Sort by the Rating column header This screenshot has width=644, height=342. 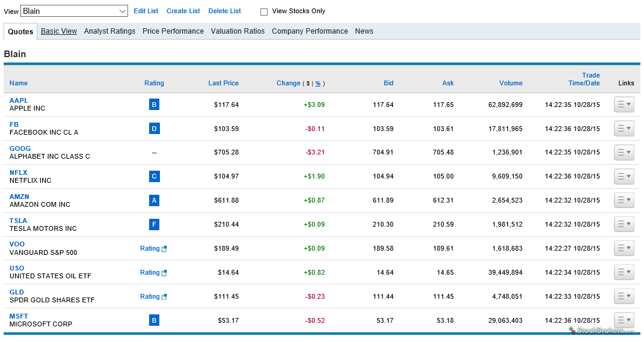pyautogui.click(x=154, y=83)
